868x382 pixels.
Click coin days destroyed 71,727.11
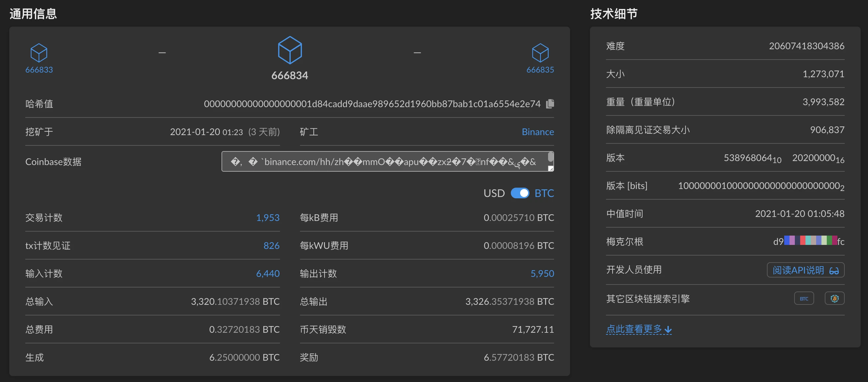point(533,329)
